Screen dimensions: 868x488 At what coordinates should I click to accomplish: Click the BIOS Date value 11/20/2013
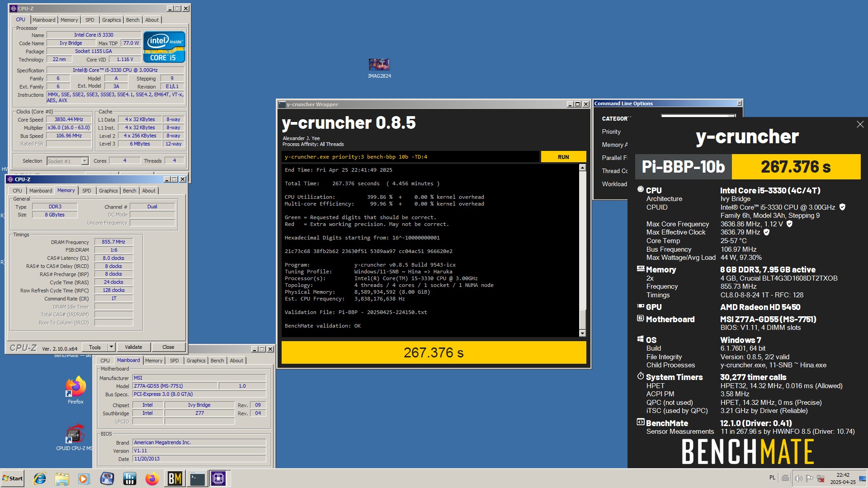199,459
